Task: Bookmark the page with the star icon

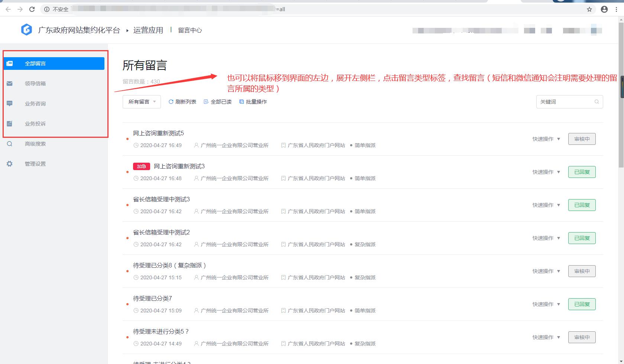Action: click(589, 9)
